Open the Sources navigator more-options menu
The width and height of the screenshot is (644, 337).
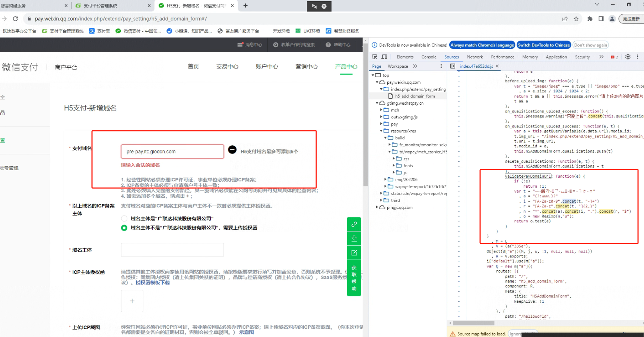coord(441,66)
